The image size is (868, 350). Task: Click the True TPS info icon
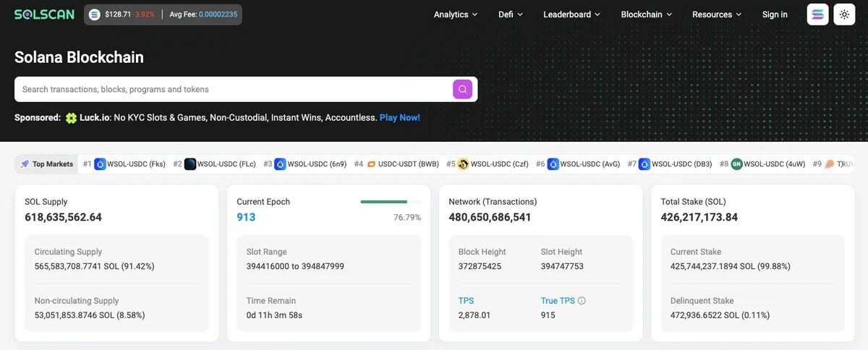pos(582,301)
